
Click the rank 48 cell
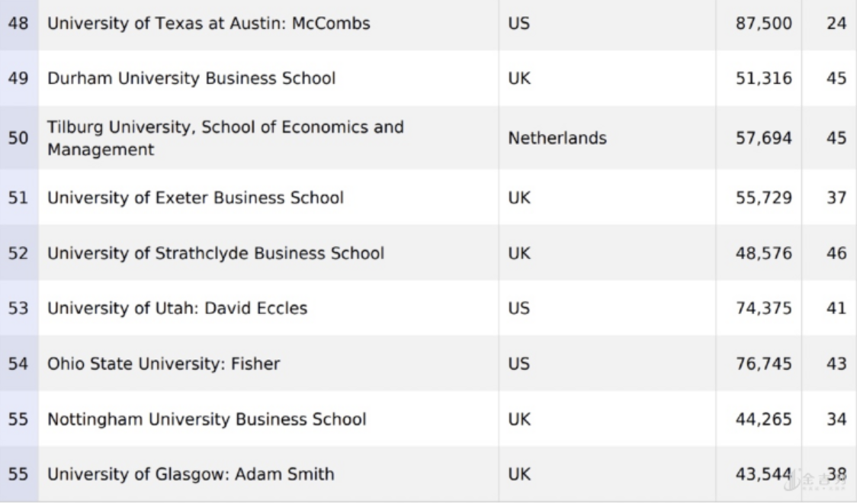point(18,23)
